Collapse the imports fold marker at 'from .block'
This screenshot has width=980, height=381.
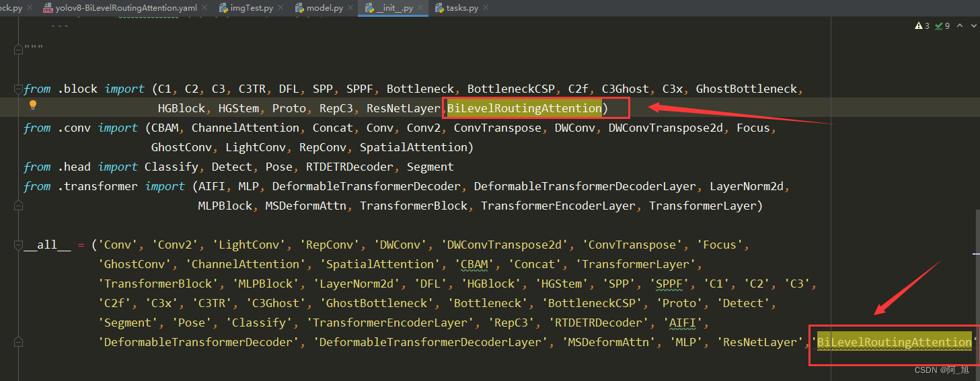(x=19, y=89)
